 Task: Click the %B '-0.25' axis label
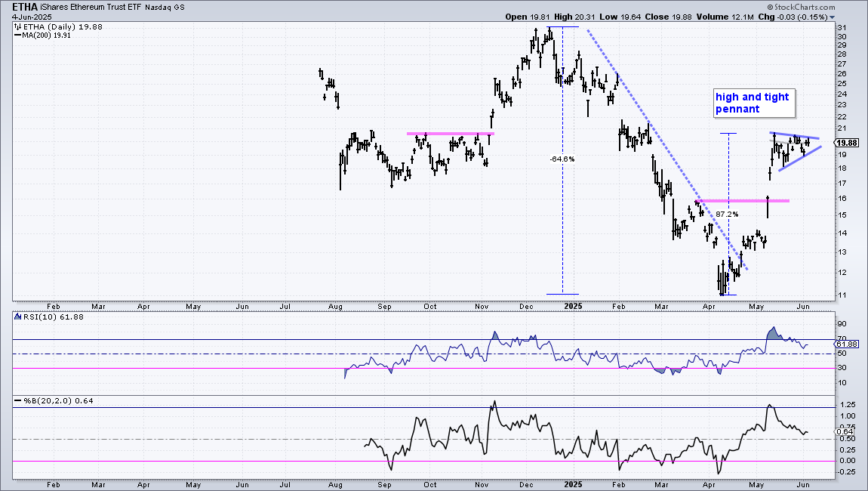pos(846,471)
